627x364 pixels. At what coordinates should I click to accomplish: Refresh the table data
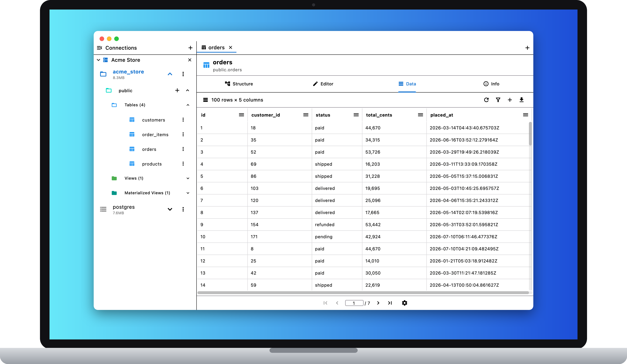(x=486, y=100)
